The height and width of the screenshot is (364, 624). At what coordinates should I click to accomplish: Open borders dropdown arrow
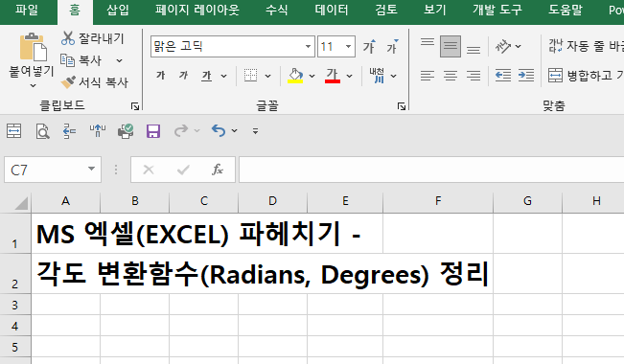coord(267,76)
